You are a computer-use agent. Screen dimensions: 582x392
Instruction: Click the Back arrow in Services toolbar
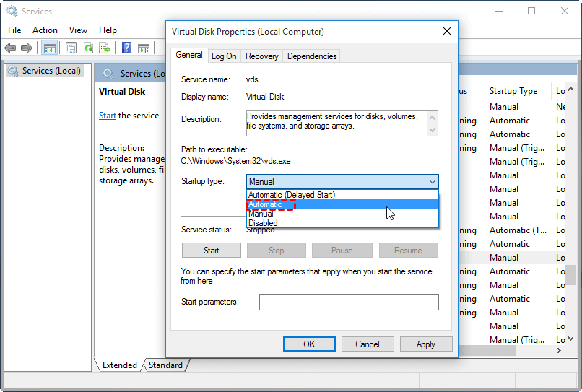[10, 48]
